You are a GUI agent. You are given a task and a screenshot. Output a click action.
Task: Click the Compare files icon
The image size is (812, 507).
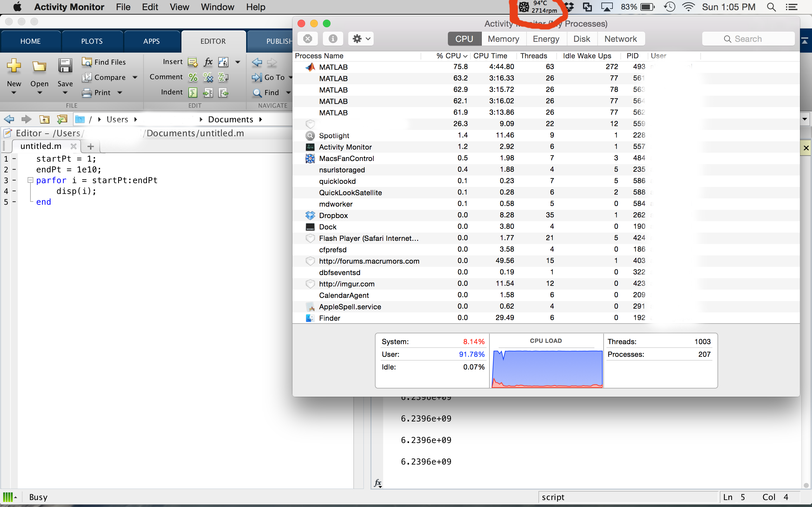87,77
